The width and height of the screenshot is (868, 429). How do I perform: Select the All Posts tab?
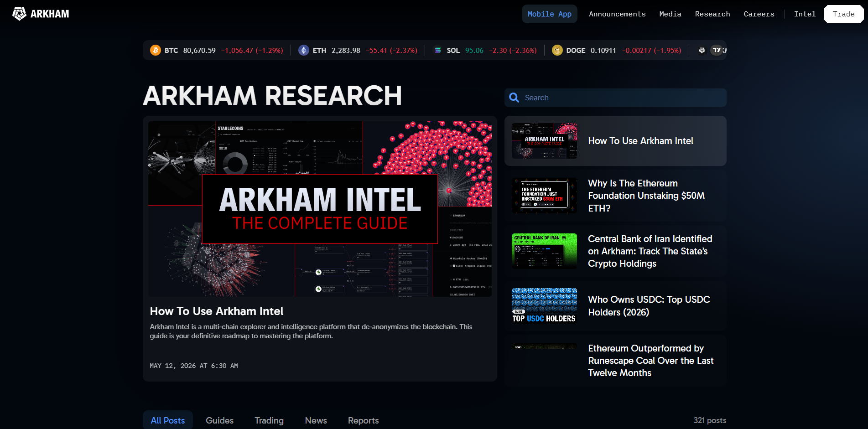coord(168,420)
